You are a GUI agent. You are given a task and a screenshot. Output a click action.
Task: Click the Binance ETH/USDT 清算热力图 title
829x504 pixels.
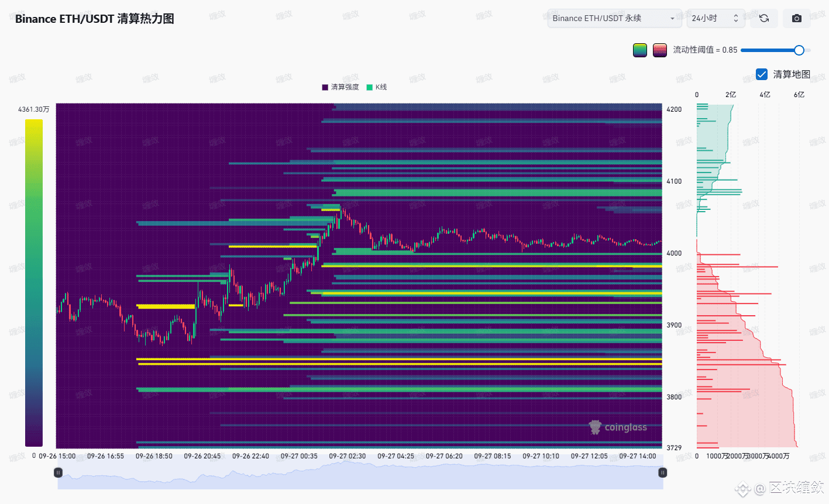point(95,19)
